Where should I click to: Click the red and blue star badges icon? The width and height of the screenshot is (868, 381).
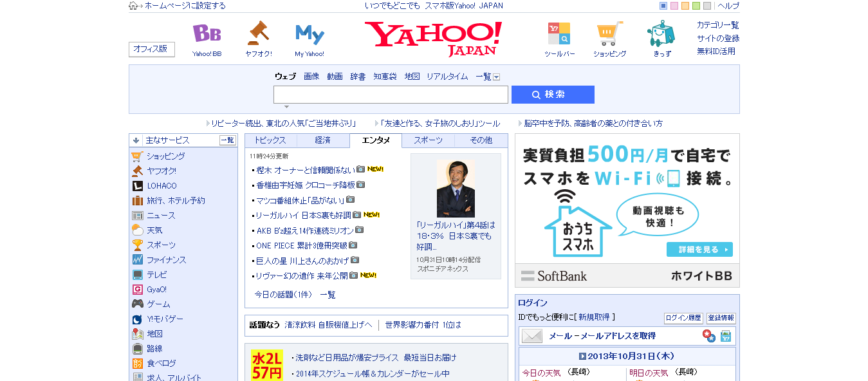point(708,335)
